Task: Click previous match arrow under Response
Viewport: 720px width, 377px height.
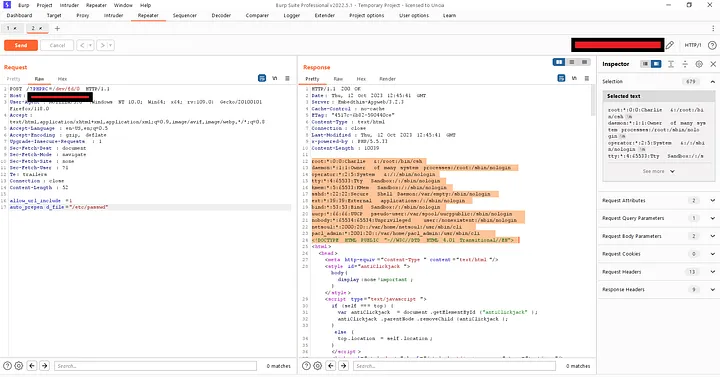Action: point(331,366)
